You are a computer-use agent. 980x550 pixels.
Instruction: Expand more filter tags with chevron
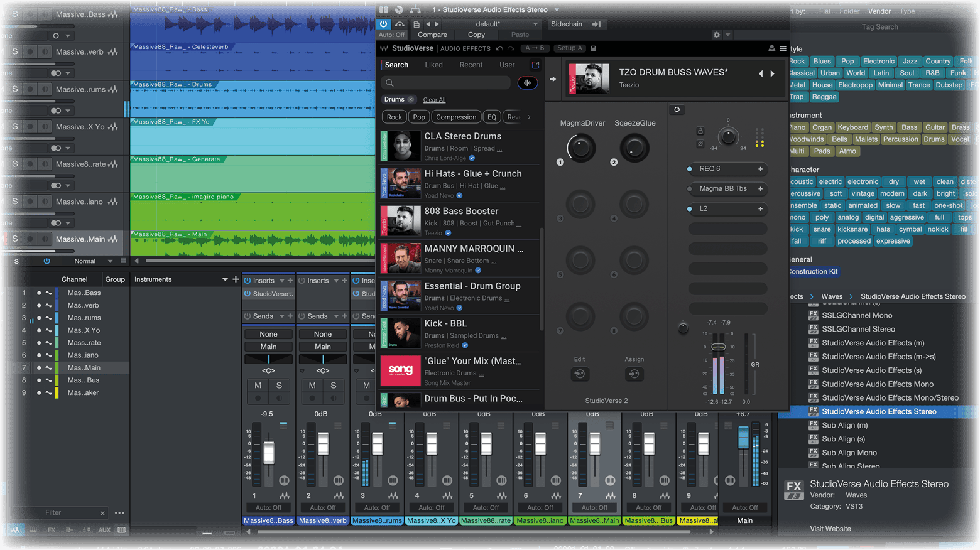[x=530, y=117]
